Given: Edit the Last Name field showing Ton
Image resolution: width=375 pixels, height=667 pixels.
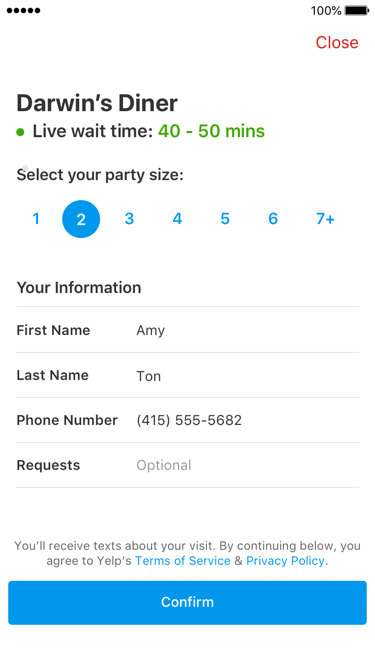Looking at the screenshot, I should pos(188,375).
